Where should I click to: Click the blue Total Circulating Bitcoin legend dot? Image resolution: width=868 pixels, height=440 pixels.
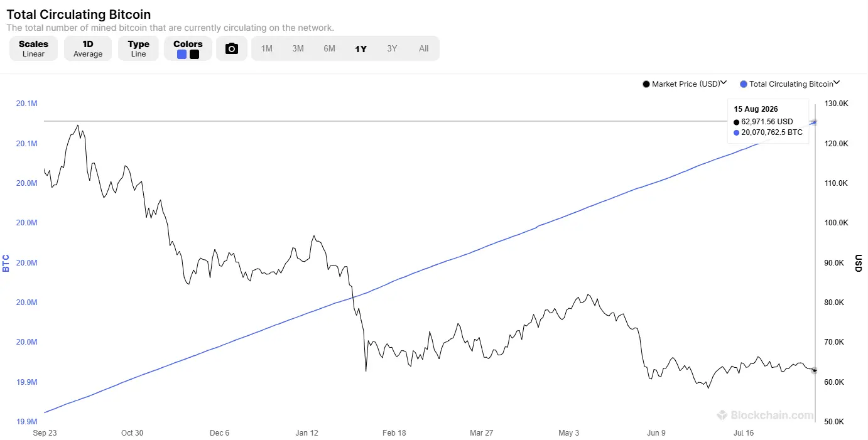point(744,84)
